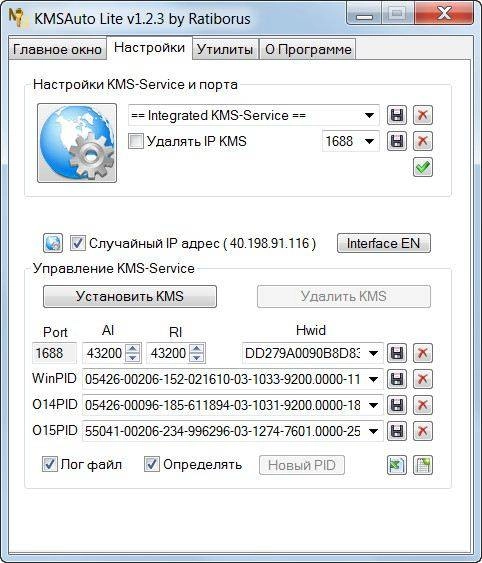This screenshot has height=563, width=482.
Task: Click the Установить KMS button
Action: pos(130,296)
